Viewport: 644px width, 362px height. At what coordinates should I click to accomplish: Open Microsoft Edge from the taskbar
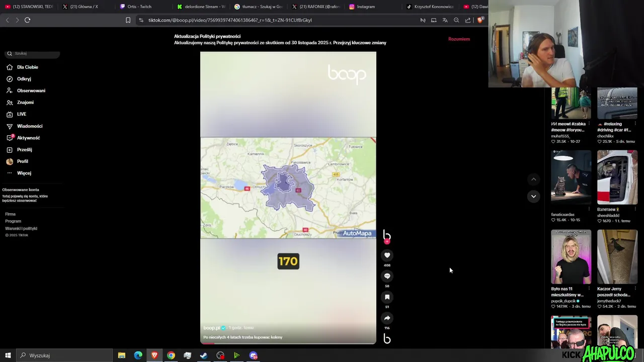[x=138, y=355]
